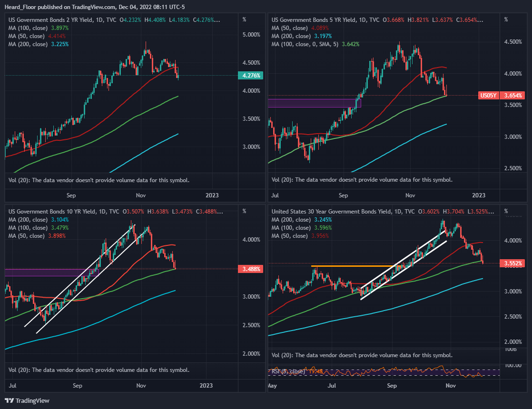The image size is (532, 409).
Task: Click the 4.276% price label on 2 YR chart
Action: point(251,76)
